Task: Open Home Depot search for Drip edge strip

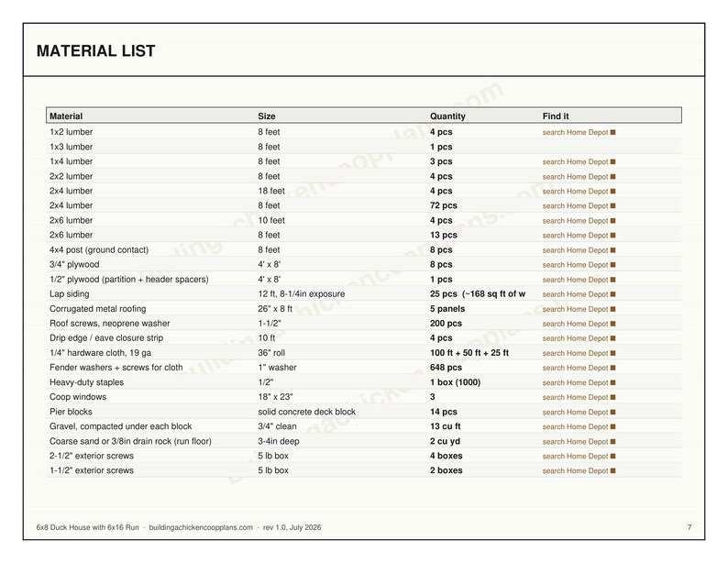Action: (575, 338)
